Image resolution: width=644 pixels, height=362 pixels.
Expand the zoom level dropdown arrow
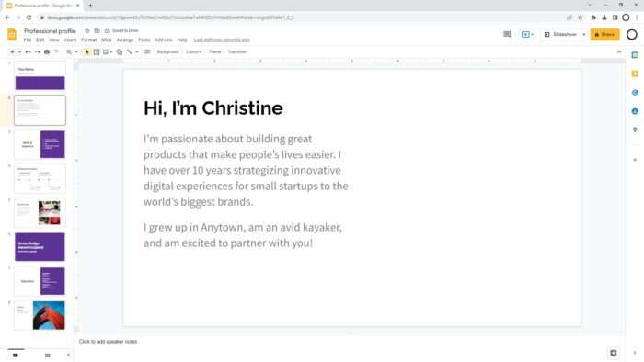pyautogui.click(x=76, y=52)
